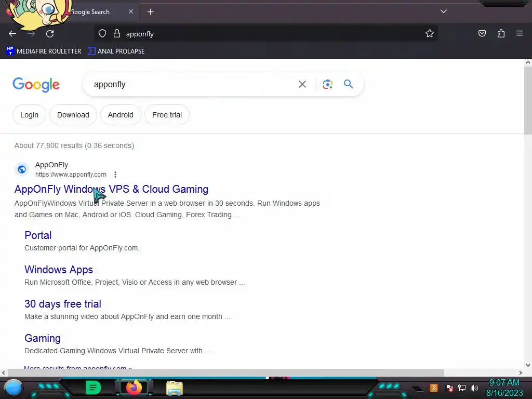532x399 pixels.
Task: Expand the list all tabs chevron
Action: click(x=444, y=11)
